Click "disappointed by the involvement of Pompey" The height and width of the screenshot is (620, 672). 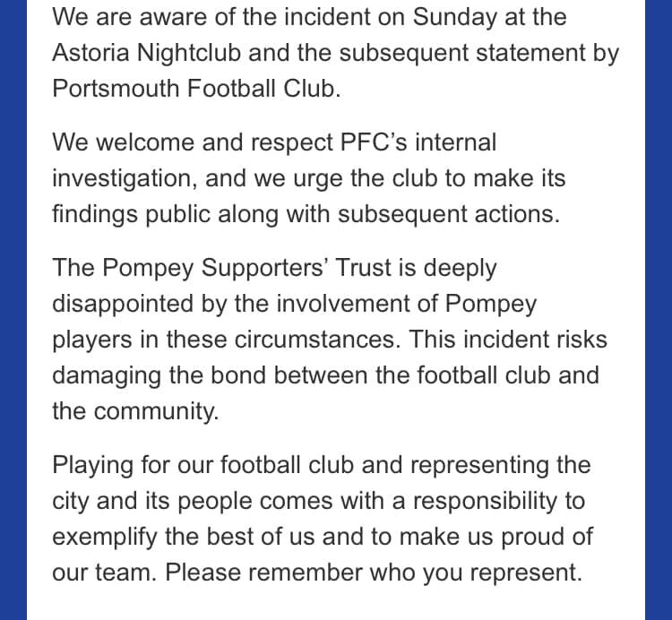point(294,304)
